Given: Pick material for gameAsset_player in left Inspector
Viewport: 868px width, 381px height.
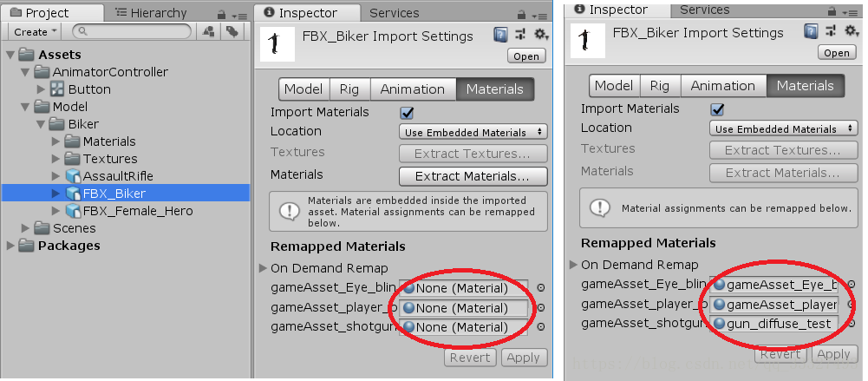Looking at the screenshot, I should [541, 308].
